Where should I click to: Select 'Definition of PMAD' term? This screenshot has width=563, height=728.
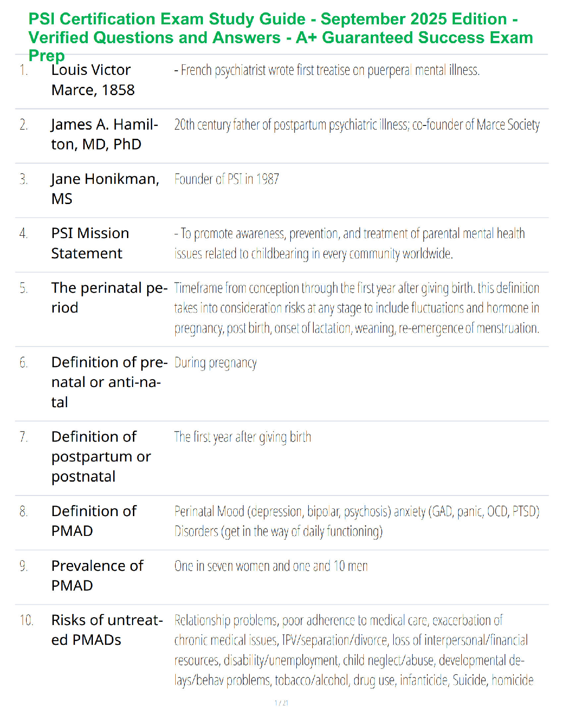(x=94, y=521)
